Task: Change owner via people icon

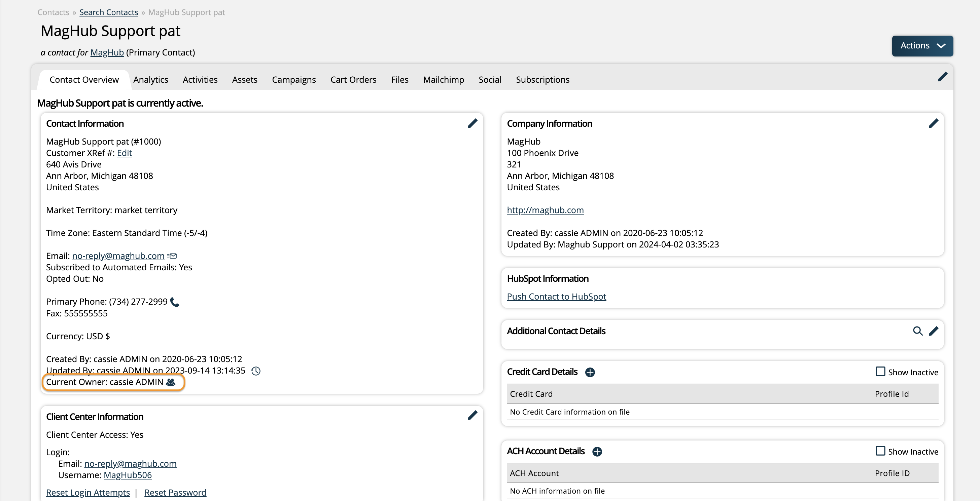Action: 171,382
